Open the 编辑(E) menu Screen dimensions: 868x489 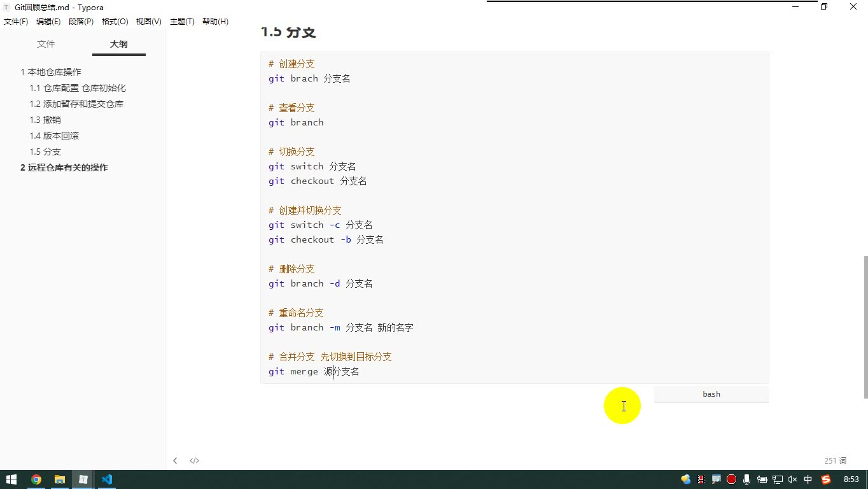pos(48,22)
